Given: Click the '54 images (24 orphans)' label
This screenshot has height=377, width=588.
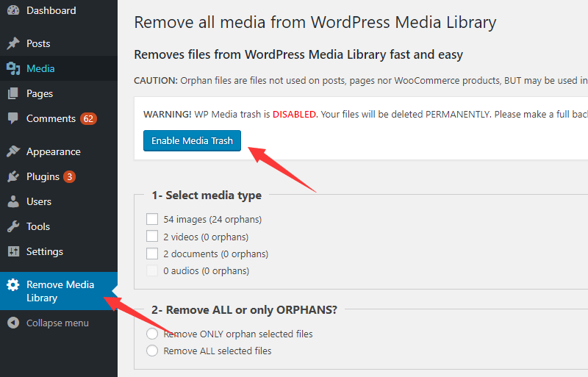Looking at the screenshot, I should point(212,220).
